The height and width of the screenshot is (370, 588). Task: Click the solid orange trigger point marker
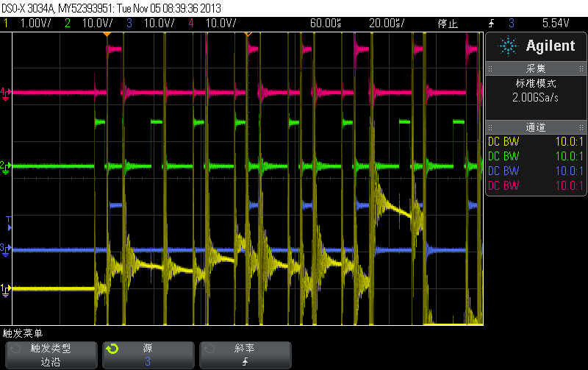[107, 35]
